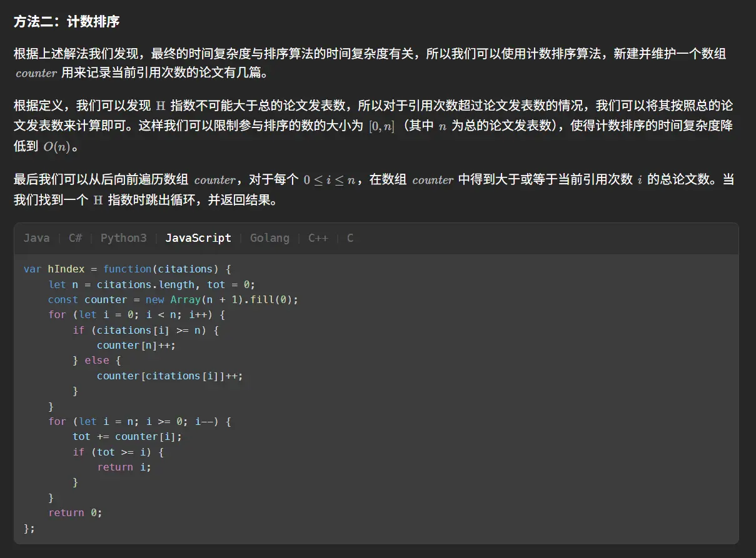Image resolution: width=756 pixels, height=558 pixels.
Task: Click the 'if (tot >= i)' condition line
Action: click(x=118, y=452)
